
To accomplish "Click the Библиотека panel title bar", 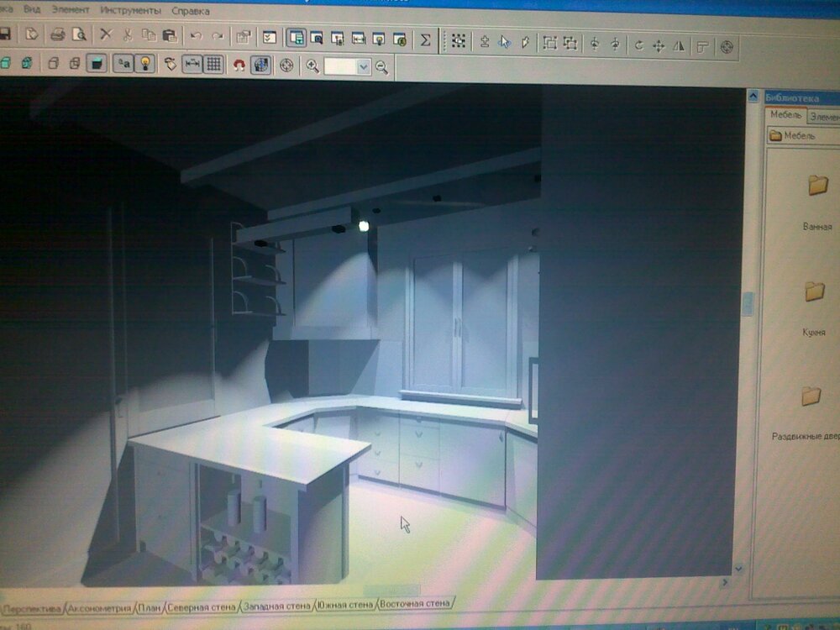I will coord(802,98).
